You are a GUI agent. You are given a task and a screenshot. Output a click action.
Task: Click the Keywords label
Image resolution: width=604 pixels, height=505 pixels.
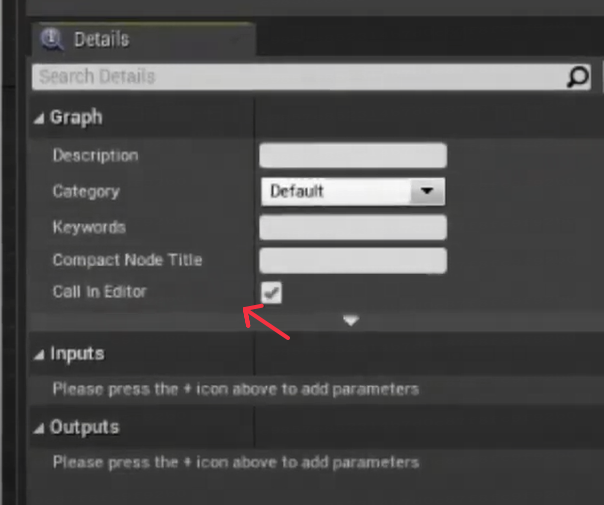(89, 227)
